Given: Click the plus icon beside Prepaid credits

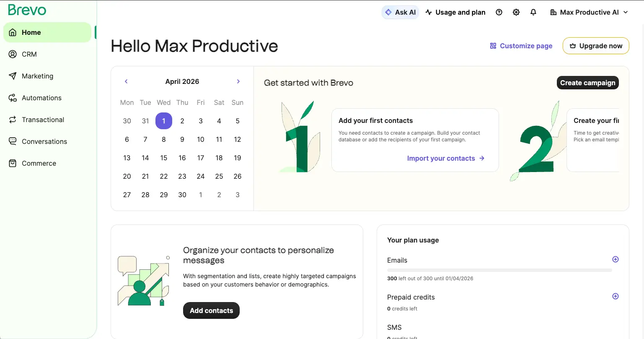Looking at the screenshot, I should coord(616,296).
